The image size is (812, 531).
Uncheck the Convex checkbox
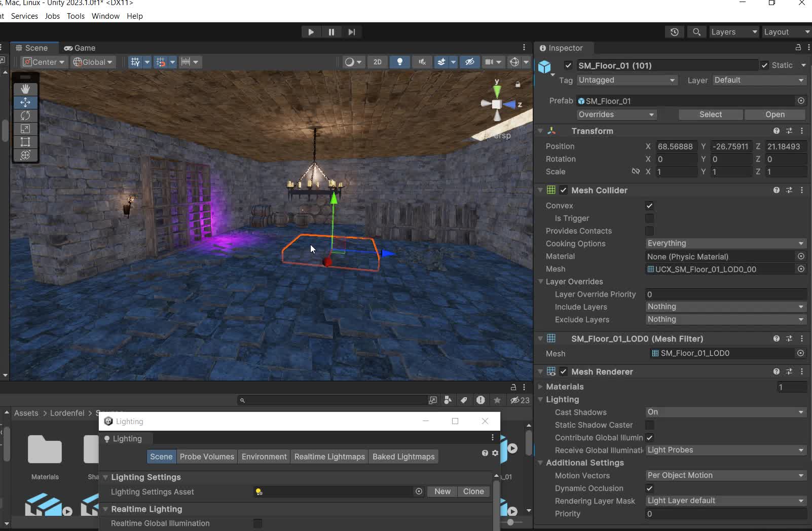649,206
